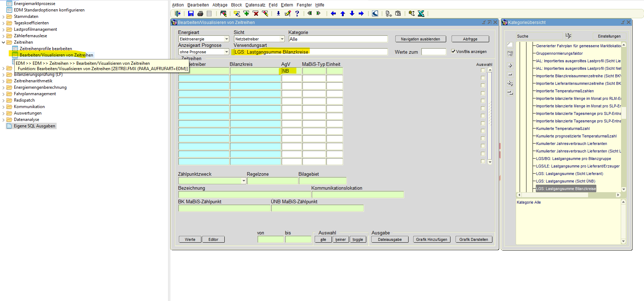
Task: Open the Datensatz menu
Action: click(x=255, y=5)
